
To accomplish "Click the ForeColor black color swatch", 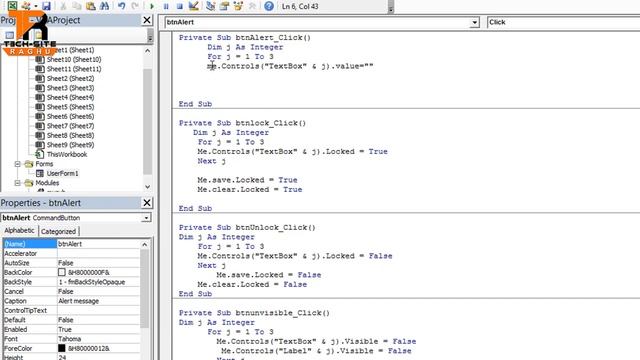I will (62, 348).
